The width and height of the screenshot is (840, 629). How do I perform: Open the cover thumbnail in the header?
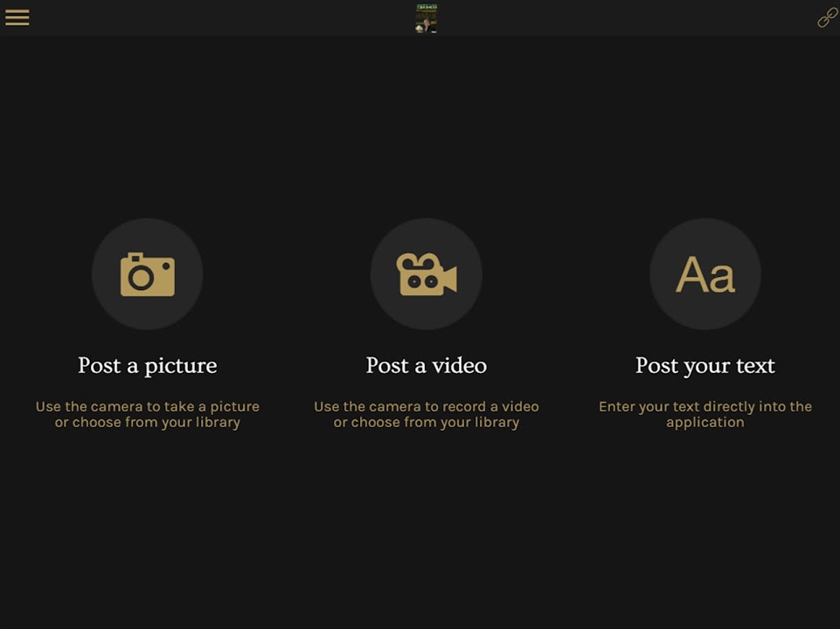pyautogui.click(x=427, y=18)
